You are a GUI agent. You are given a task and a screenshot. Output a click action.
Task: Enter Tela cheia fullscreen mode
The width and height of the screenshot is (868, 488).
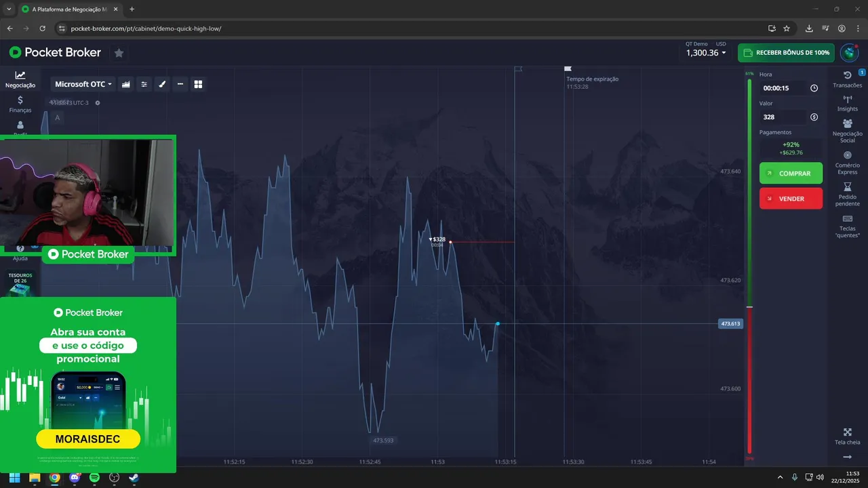pos(847,436)
